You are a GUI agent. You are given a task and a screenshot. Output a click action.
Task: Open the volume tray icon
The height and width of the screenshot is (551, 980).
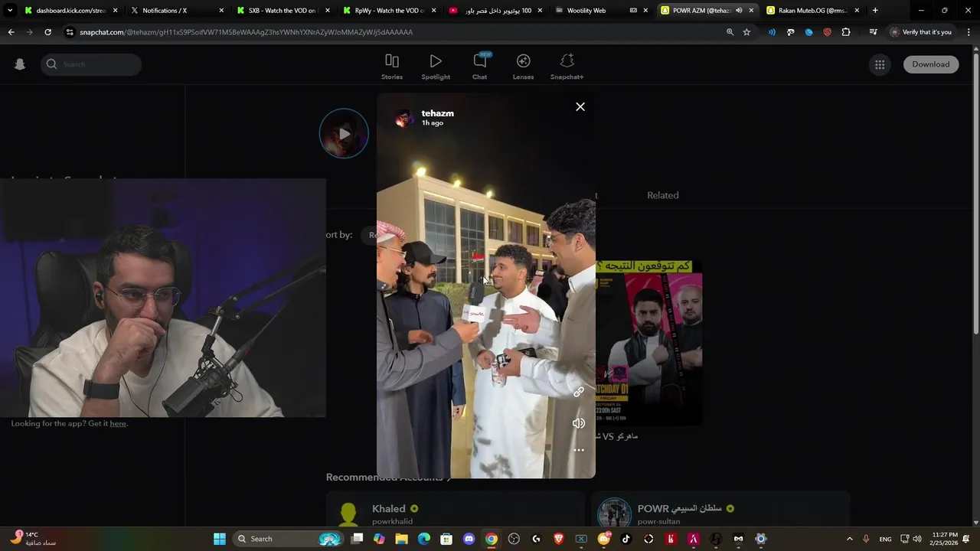[x=916, y=539]
